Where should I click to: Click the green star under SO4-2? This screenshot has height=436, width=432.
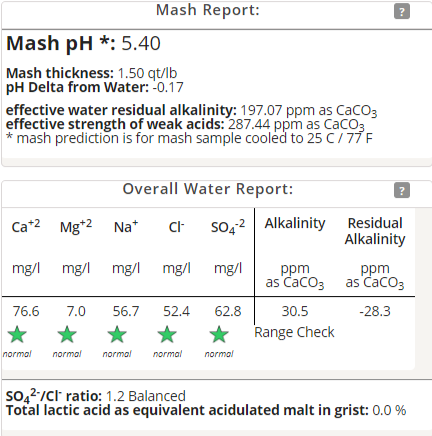[219, 335]
